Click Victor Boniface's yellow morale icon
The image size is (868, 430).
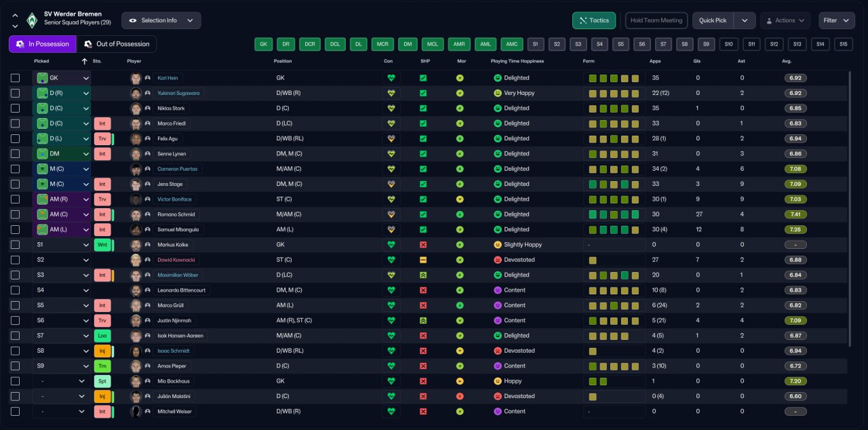point(460,199)
